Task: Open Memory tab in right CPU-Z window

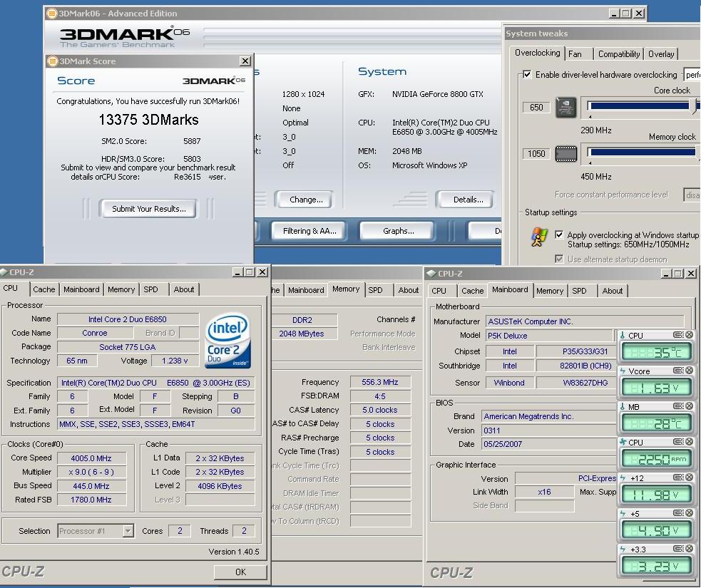Action: click(x=549, y=291)
